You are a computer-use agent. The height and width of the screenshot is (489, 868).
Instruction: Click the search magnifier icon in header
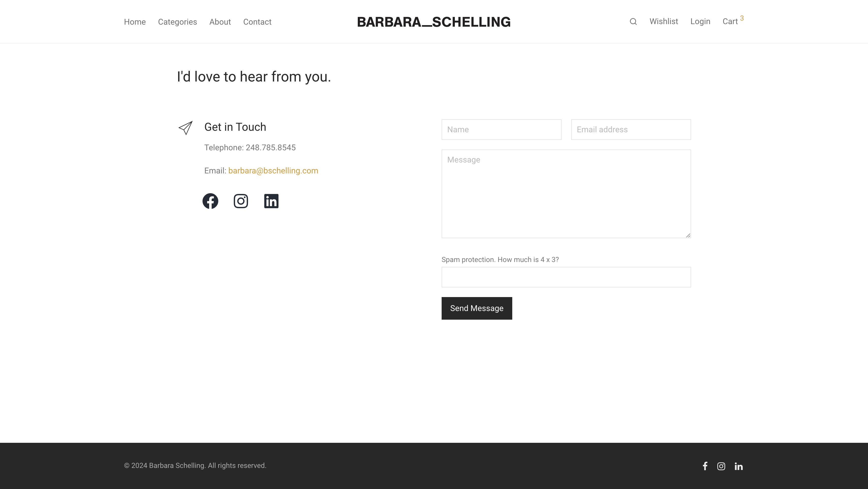click(633, 22)
